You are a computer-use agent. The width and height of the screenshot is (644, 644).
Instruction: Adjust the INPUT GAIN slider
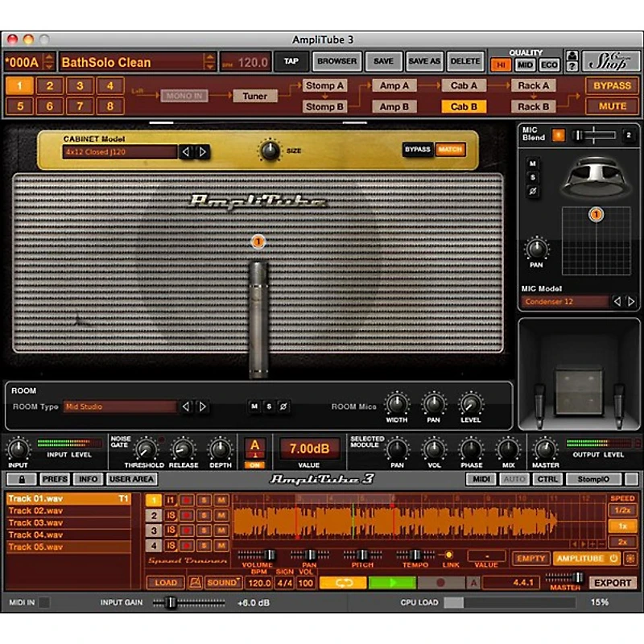tap(188, 602)
